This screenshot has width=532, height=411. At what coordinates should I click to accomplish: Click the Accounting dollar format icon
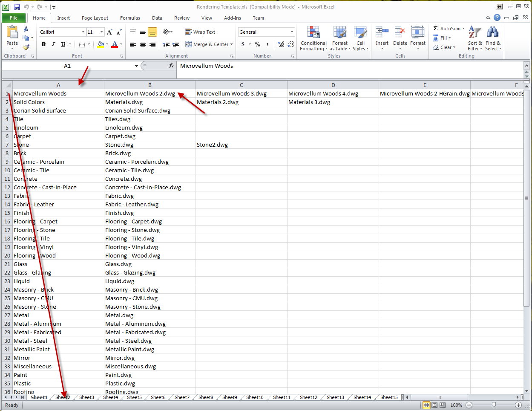point(243,44)
